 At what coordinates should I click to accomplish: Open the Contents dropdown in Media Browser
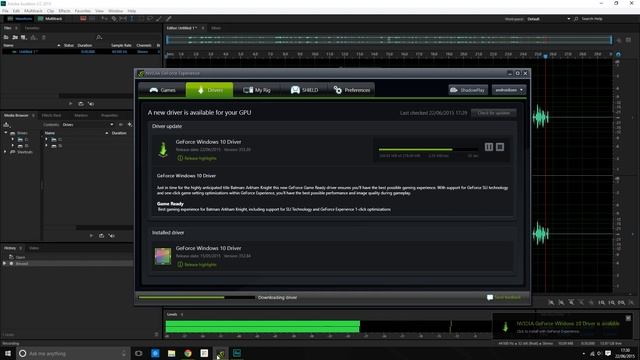click(88, 124)
